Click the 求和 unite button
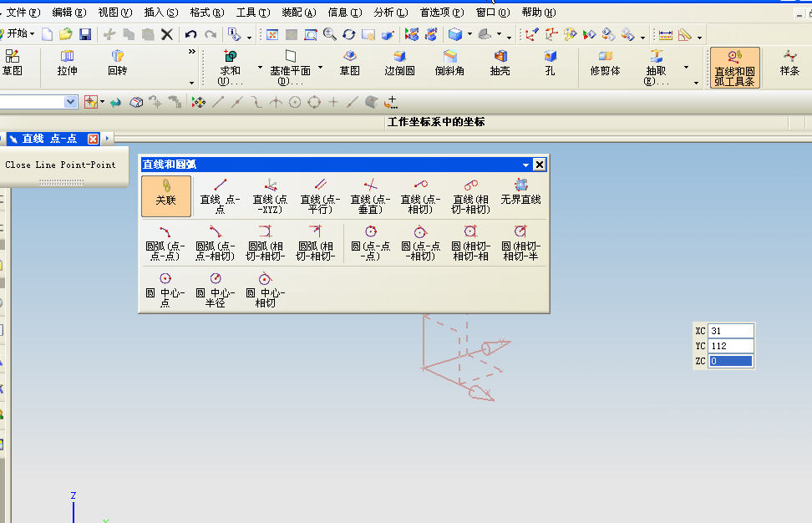 click(x=230, y=68)
